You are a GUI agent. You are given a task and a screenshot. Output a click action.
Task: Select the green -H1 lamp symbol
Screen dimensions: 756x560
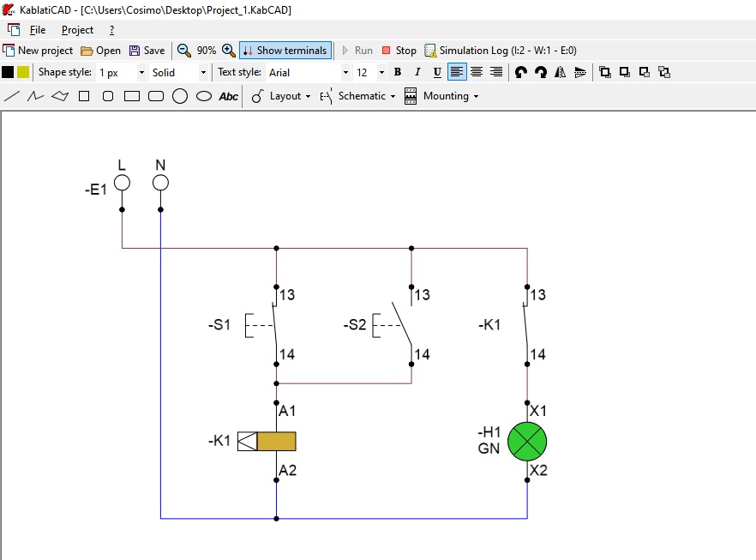tap(527, 442)
